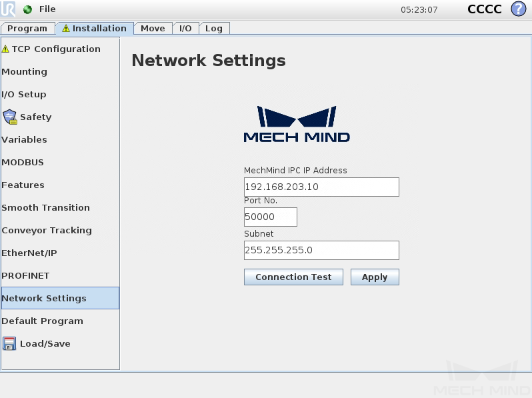Click the Connection Test button
This screenshot has width=532, height=398.
click(x=293, y=277)
